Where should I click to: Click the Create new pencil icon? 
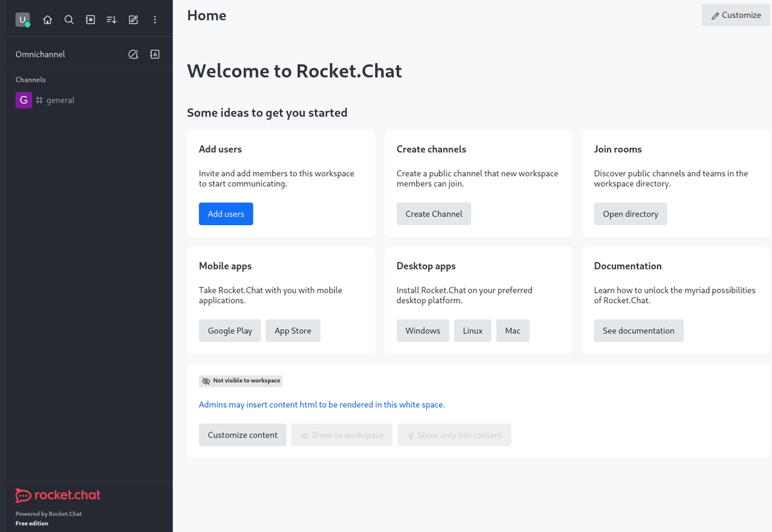coord(133,20)
